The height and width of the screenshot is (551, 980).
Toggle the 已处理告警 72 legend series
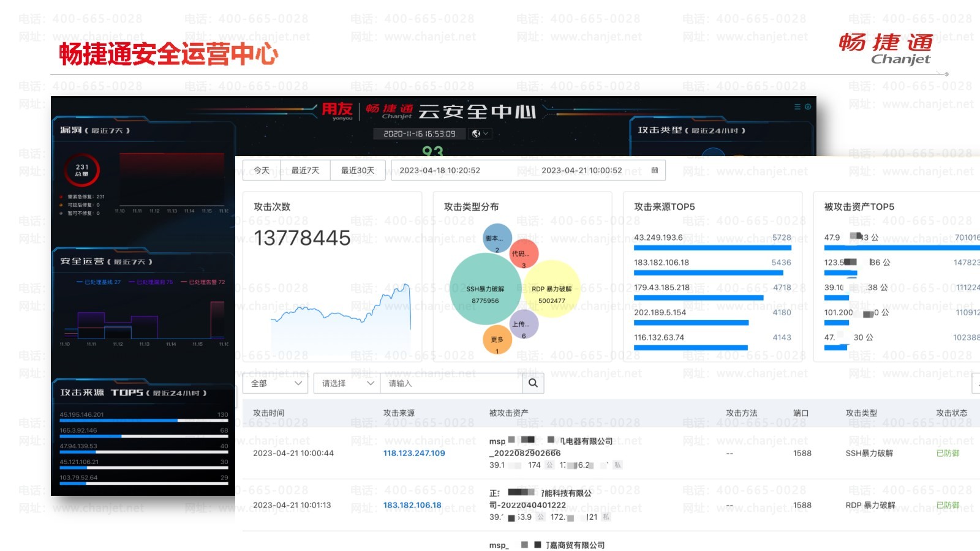(x=203, y=282)
